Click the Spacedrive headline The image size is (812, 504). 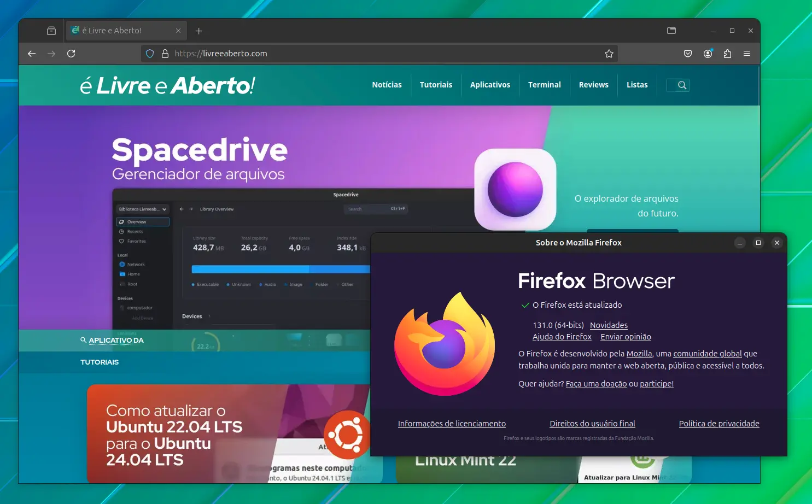200,150
